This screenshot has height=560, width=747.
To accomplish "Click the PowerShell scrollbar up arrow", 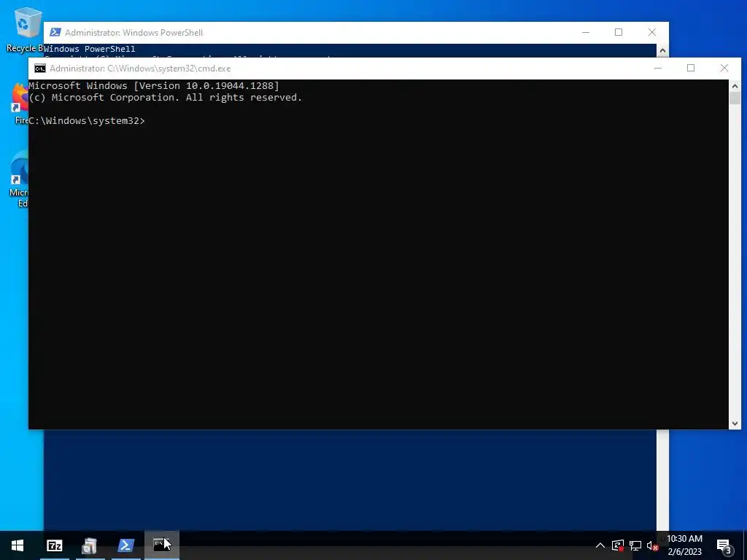I will (662, 50).
